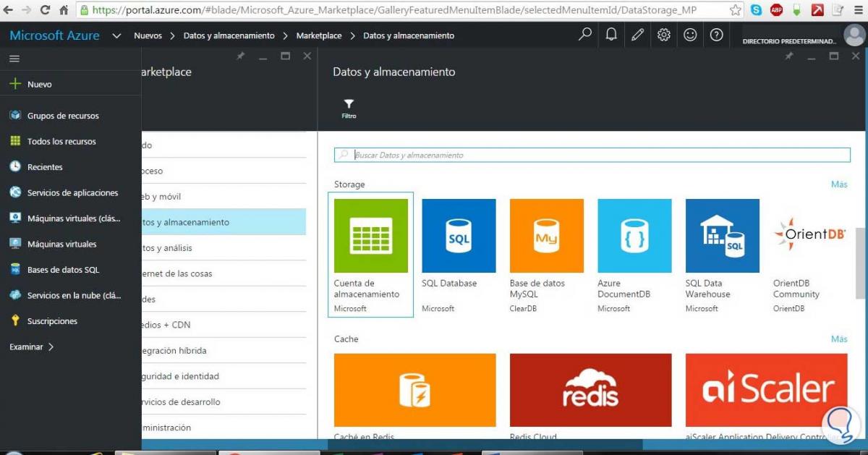Select datos y análisis category
The width and height of the screenshot is (868, 455).
point(224,247)
